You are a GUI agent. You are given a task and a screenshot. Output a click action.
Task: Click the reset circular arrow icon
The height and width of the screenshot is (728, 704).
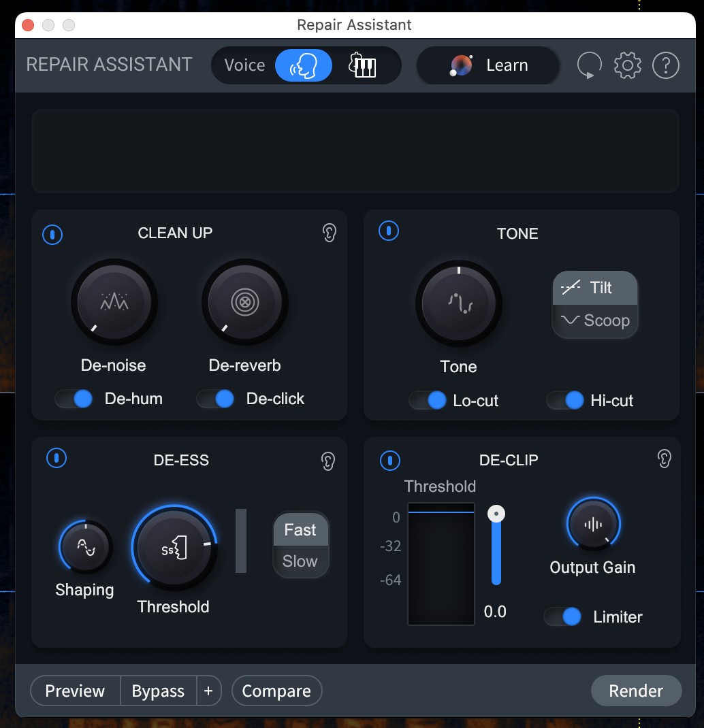click(589, 65)
